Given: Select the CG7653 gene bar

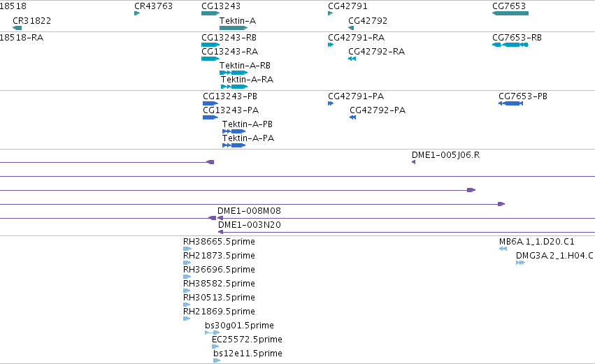Looking at the screenshot, I should pos(510,13).
